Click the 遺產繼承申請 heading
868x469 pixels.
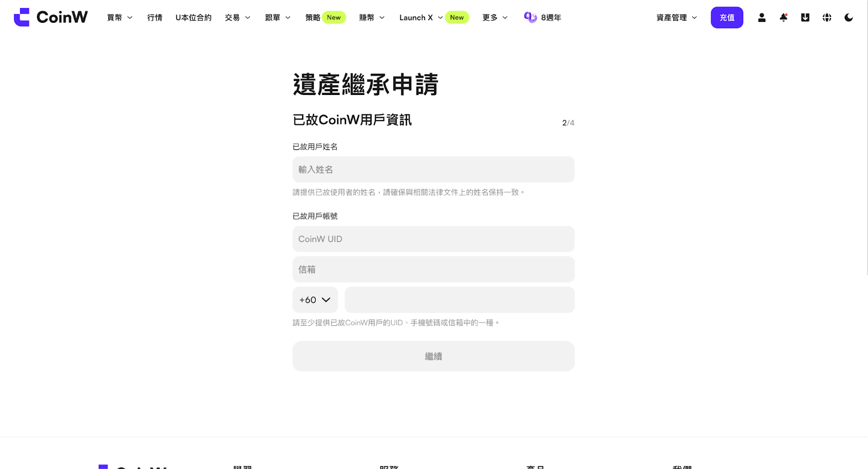[x=366, y=85]
